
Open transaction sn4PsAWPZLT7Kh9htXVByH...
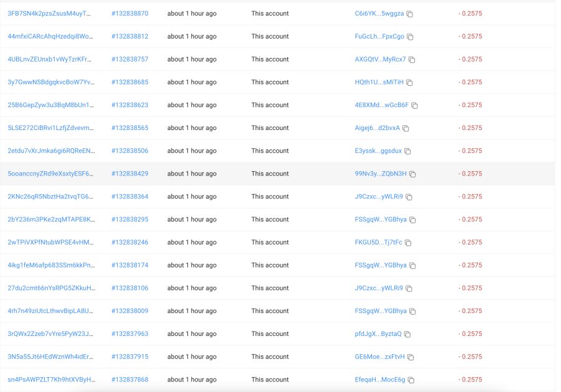[x=52, y=380]
